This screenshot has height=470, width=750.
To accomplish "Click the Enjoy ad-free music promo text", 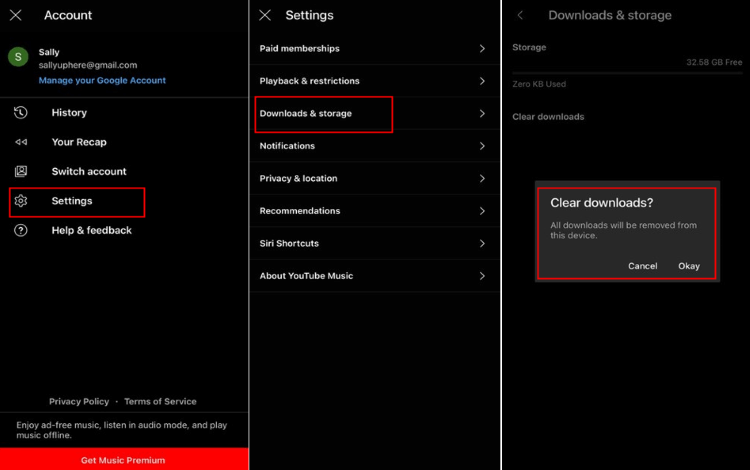I will tap(121, 430).
